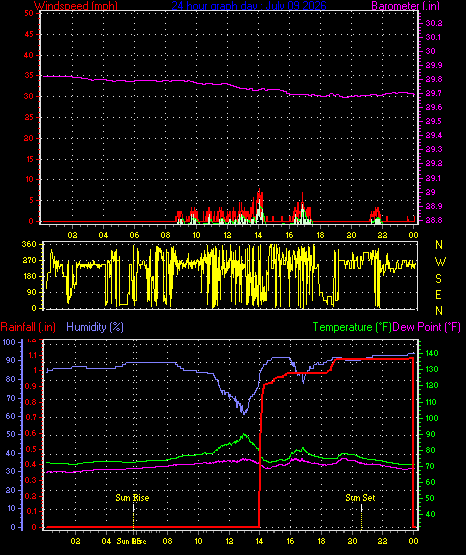
Task: Click hour label "18" under the rainfall graph
Action: click(x=321, y=541)
